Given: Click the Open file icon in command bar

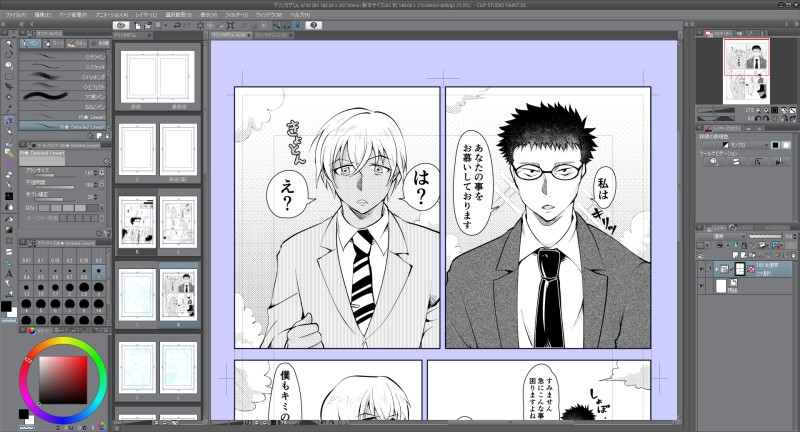Looking at the screenshot, I should coord(147,25).
